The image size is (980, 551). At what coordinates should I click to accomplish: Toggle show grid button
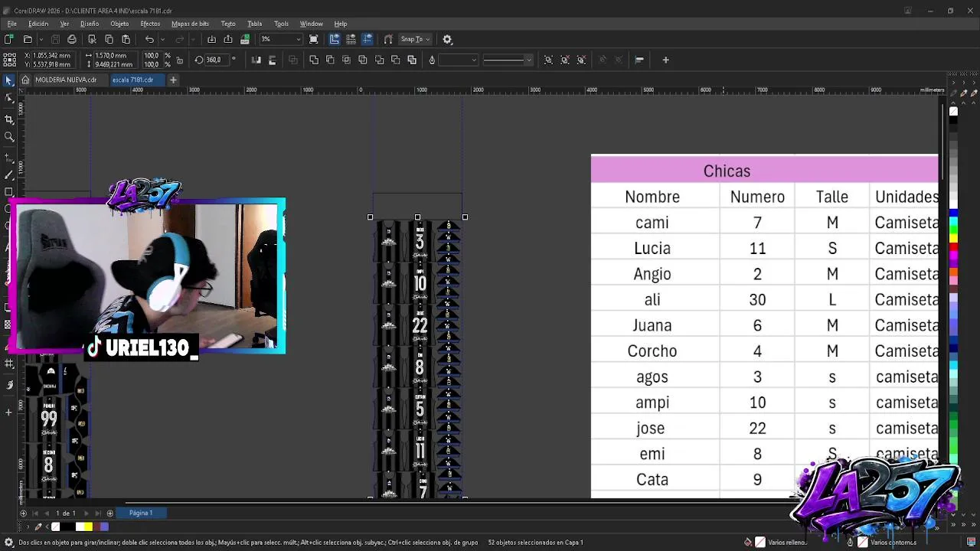point(351,39)
